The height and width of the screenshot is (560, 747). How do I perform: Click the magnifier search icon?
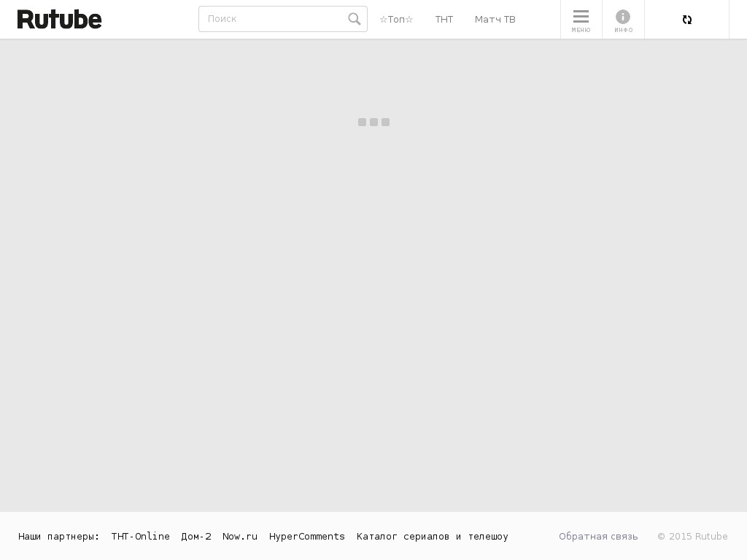(x=354, y=19)
